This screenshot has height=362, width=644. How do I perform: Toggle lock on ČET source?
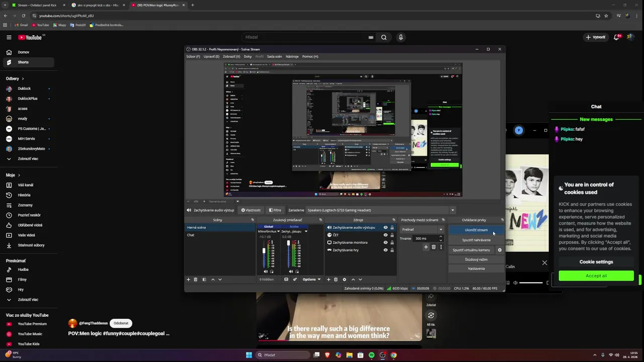click(392, 235)
